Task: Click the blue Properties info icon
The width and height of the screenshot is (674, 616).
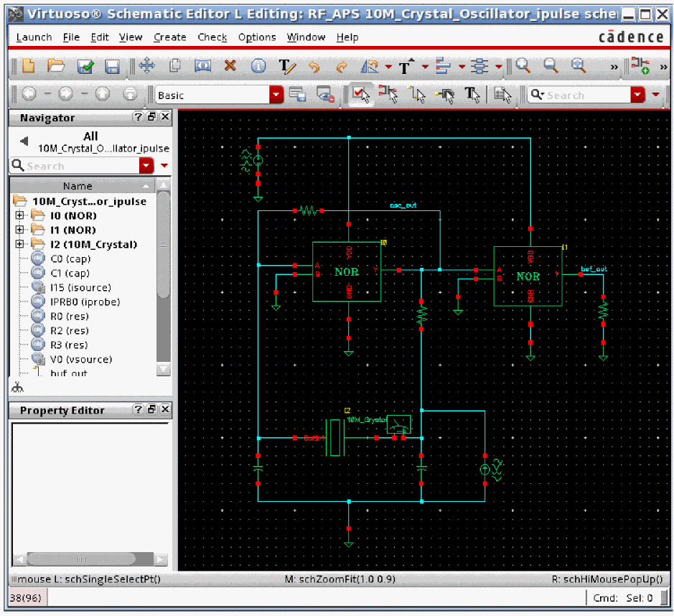Action: point(258,66)
